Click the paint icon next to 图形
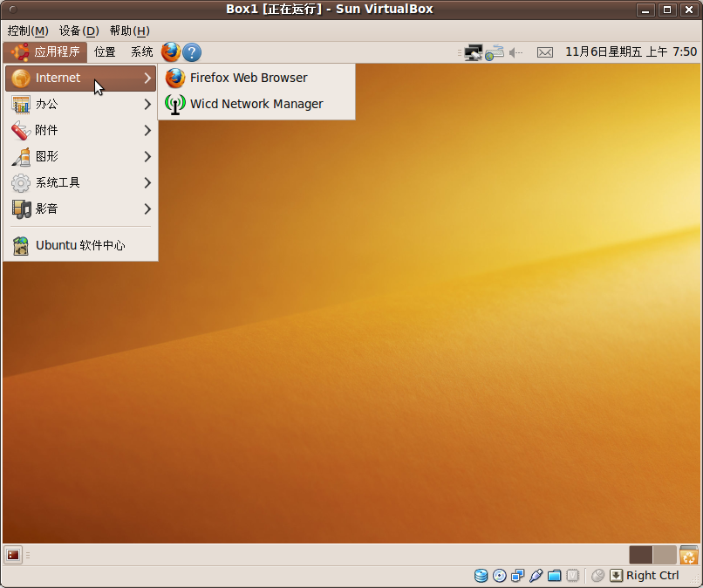 (21, 157)
